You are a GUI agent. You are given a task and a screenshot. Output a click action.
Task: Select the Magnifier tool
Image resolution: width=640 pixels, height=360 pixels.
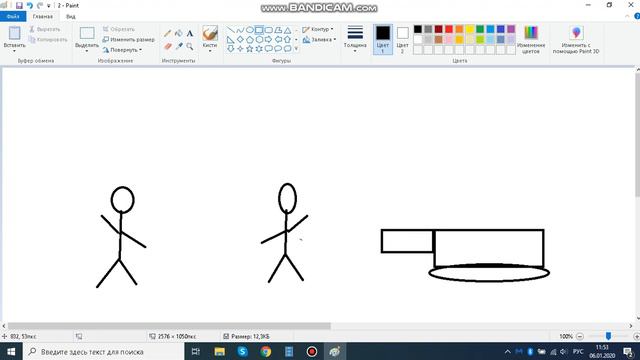(190, 47)
